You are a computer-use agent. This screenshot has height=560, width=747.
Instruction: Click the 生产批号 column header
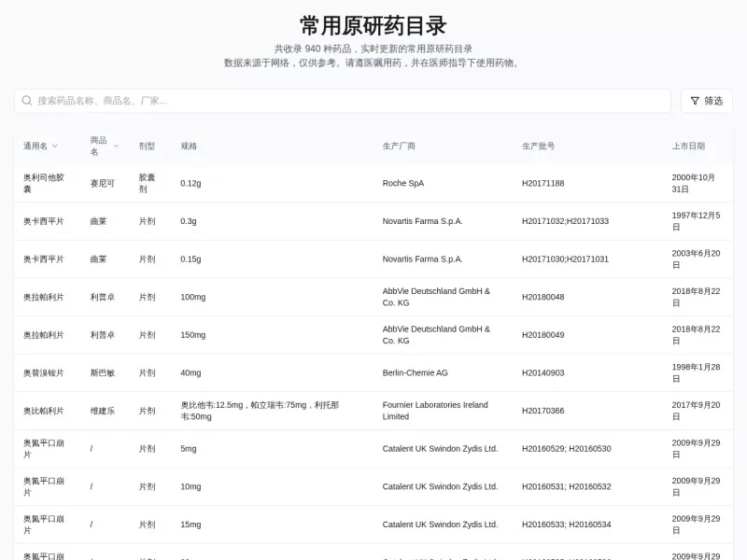coord(539,147)
